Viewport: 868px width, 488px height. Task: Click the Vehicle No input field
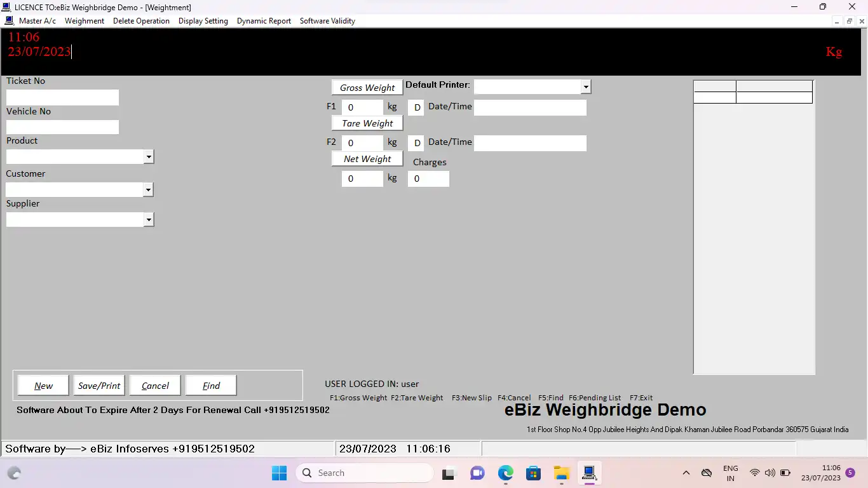62,127
